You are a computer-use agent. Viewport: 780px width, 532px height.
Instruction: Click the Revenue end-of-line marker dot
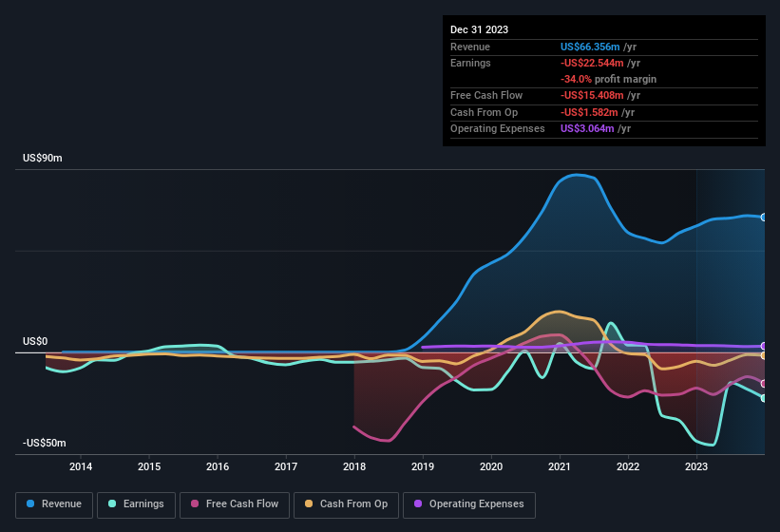tap(764, 218)
